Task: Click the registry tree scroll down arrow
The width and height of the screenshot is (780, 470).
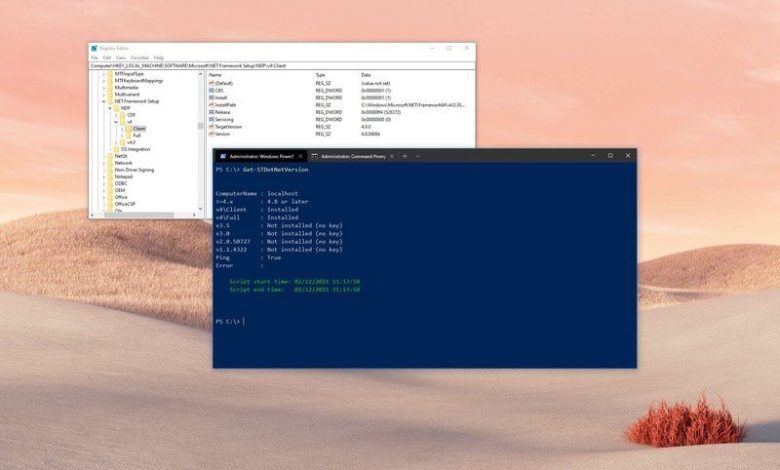Action: (200, 209)
